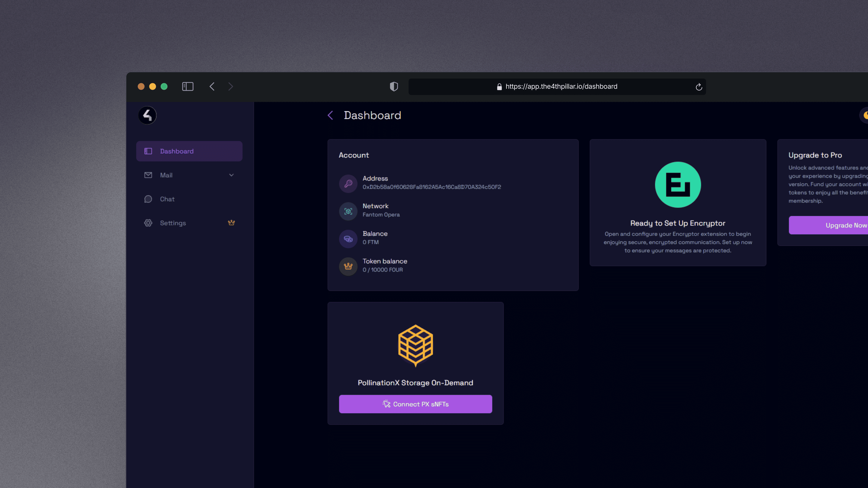868x488 pixels.
Task: Navigate back in browser history
Action: [212, 87]
